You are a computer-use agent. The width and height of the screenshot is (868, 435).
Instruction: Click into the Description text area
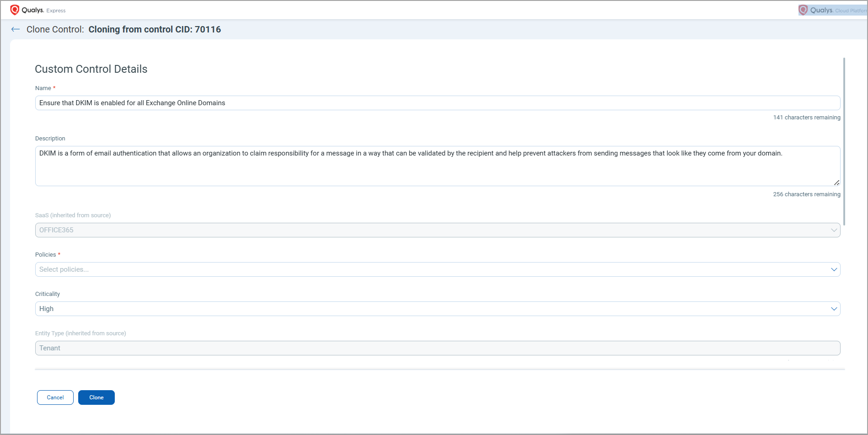click(438, 166)
